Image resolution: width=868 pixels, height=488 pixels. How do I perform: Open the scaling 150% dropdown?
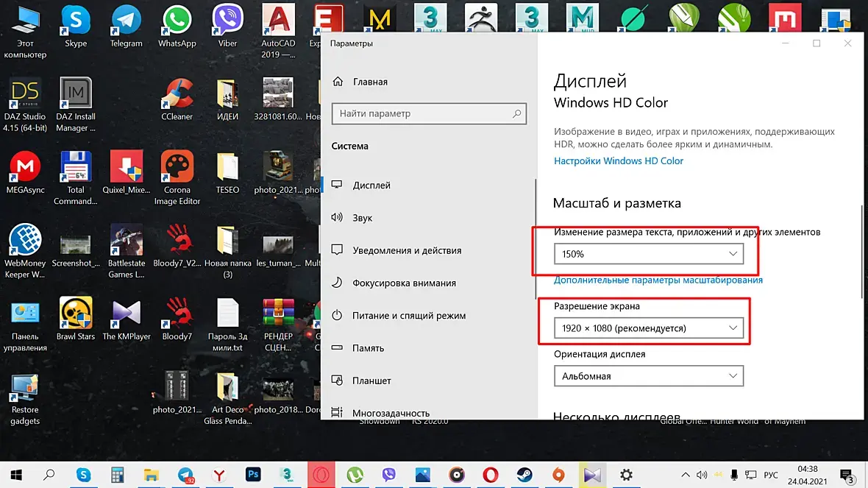(648, 254)
